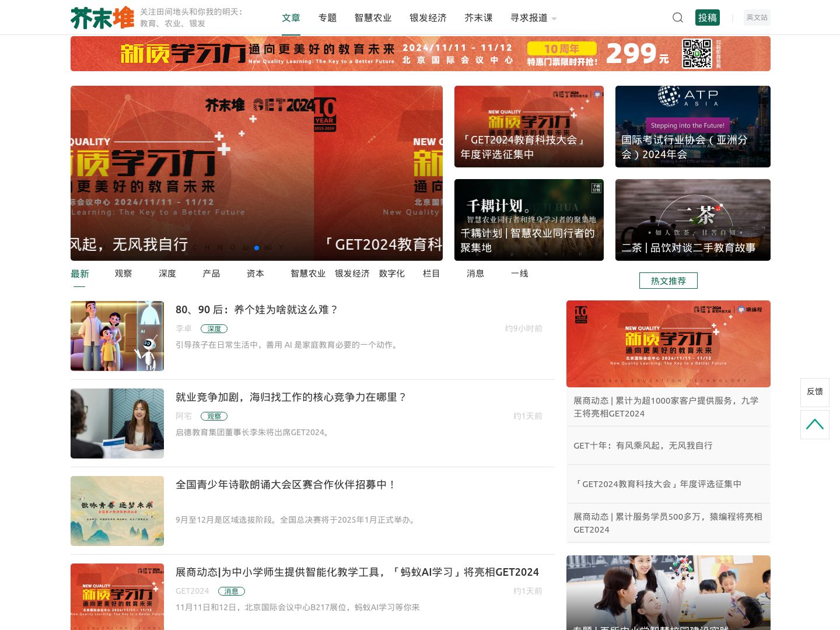
Task: Open the sidebar students classroom photo
Action: tap(668, 593)
